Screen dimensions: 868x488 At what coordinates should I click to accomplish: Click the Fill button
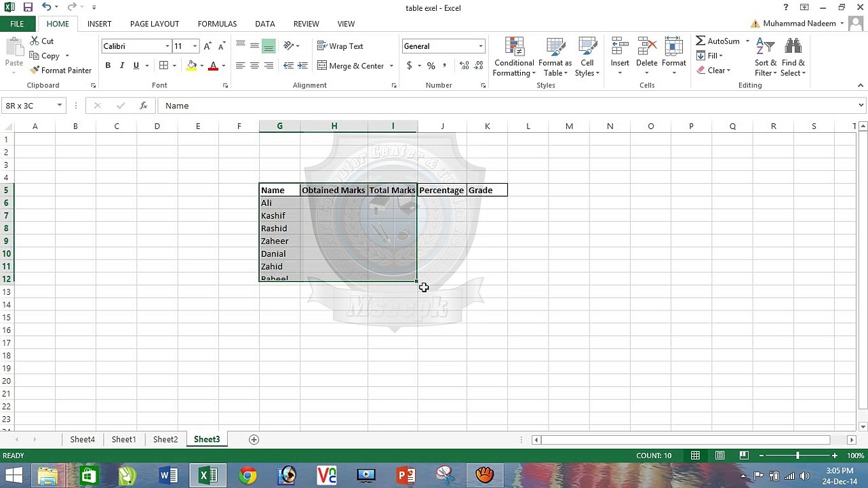point(711,56)
